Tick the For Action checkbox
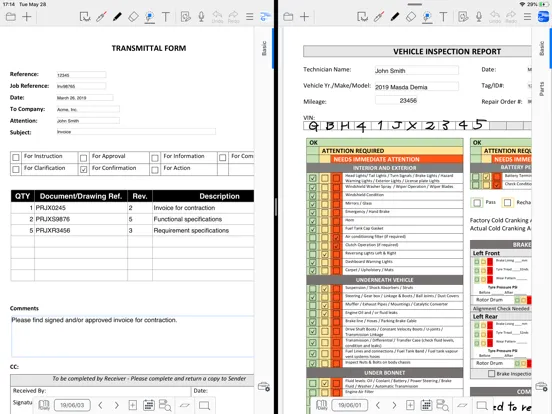 click(x=155, y=170)
